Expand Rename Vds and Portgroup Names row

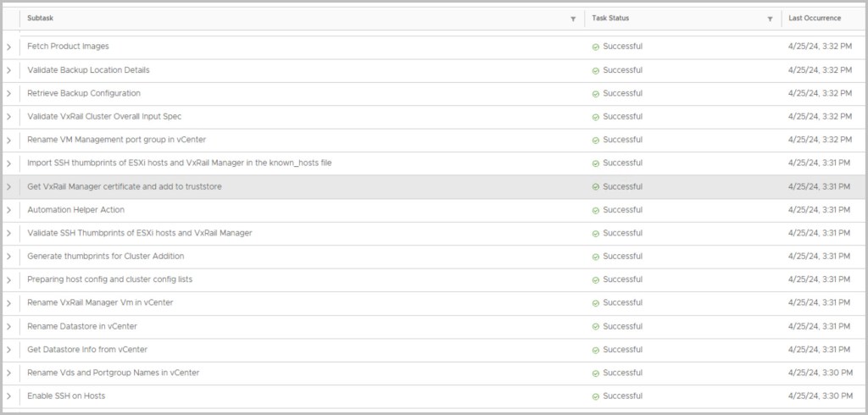click(8, 373)
